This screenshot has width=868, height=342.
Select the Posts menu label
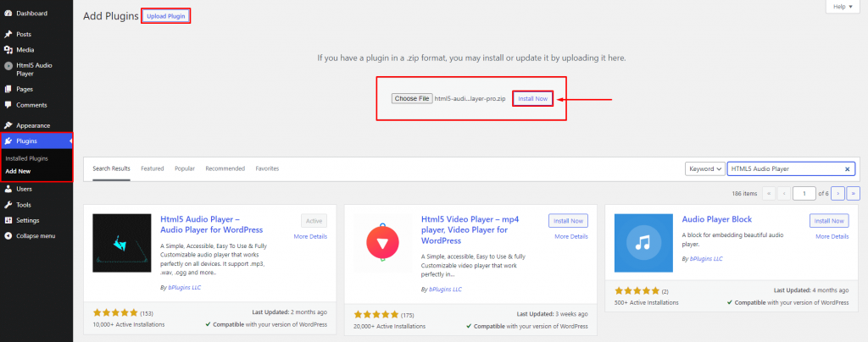pyautogui.click(x=24, y=34)
